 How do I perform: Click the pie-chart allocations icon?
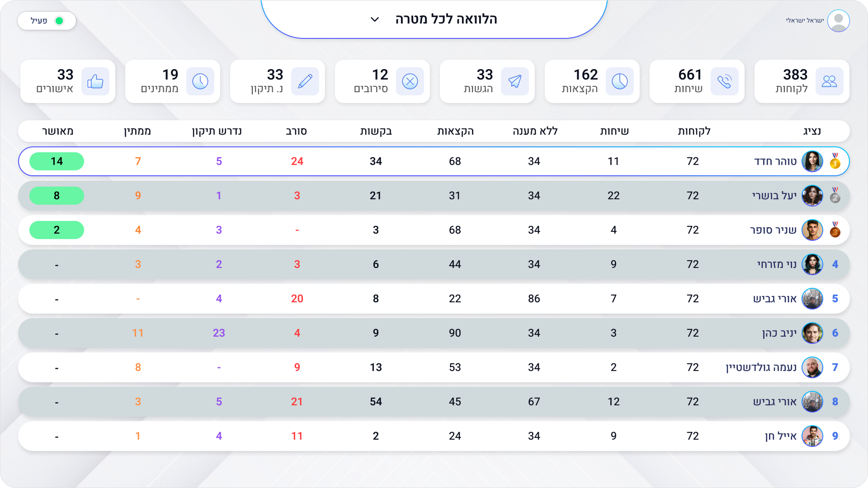click(x=620, y=81)
